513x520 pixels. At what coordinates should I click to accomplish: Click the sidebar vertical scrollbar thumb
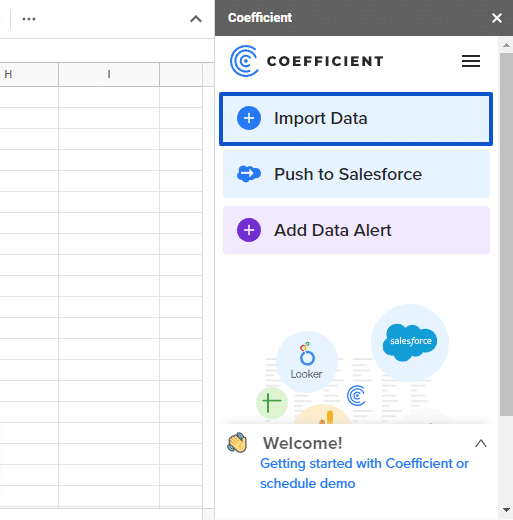506,234
